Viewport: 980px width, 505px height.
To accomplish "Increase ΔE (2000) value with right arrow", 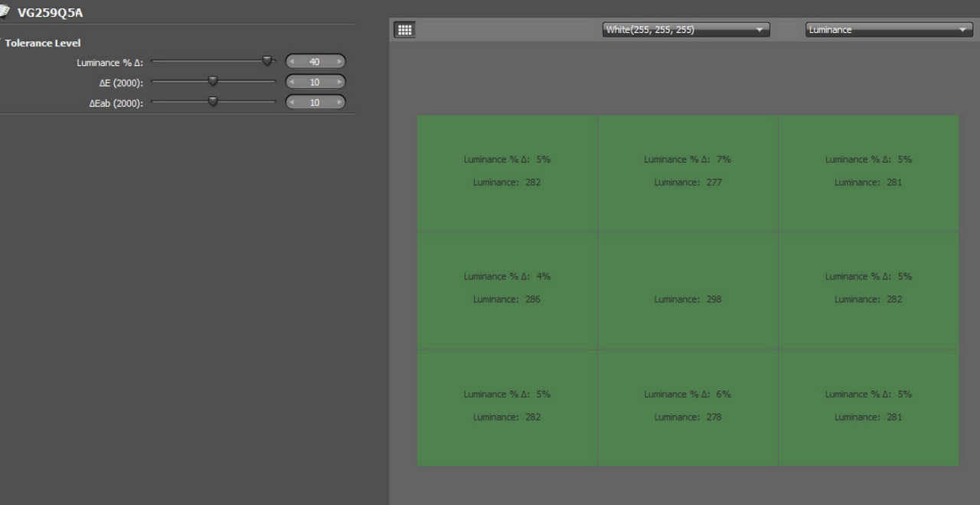I will pos(339,82).
